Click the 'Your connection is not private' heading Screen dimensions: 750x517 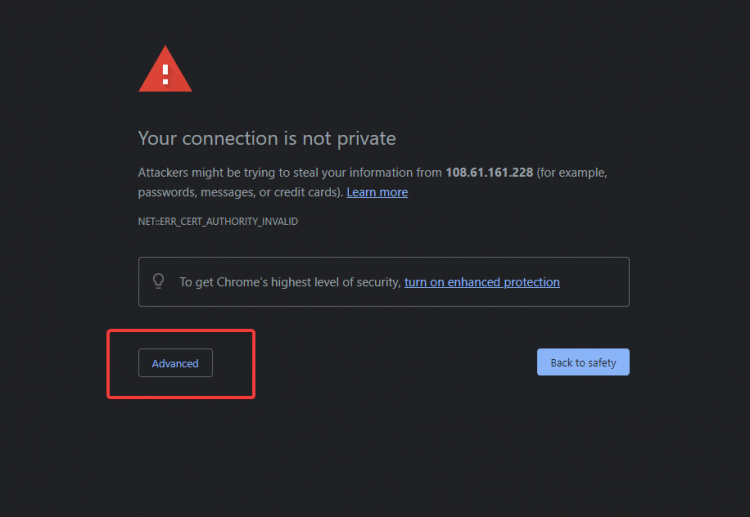[267, 139]
